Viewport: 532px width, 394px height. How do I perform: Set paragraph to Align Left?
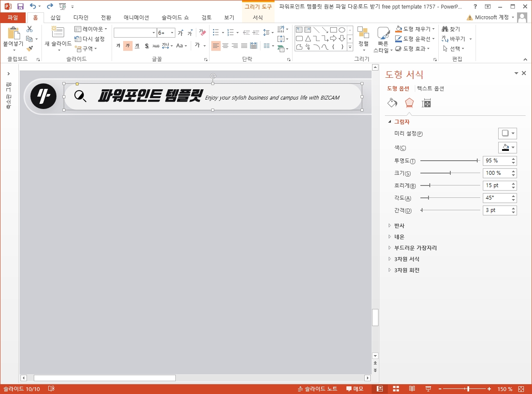[x=216, y=46]
